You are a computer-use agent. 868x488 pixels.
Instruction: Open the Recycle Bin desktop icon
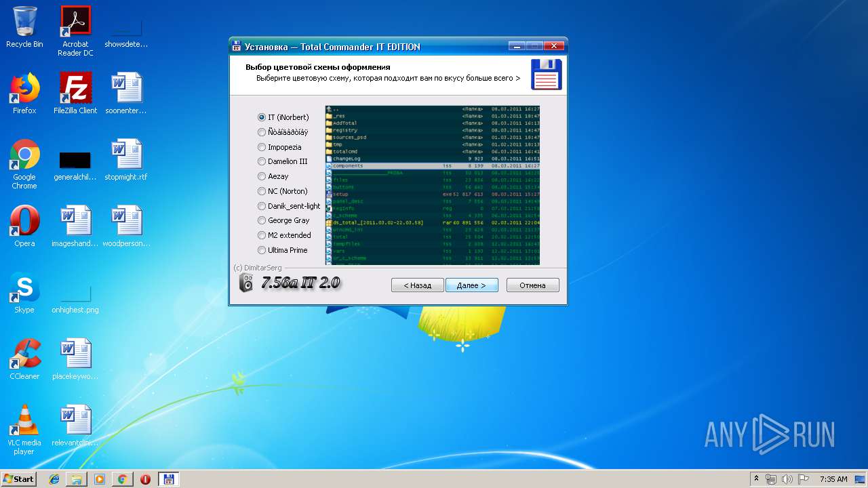tap(24, 27)
